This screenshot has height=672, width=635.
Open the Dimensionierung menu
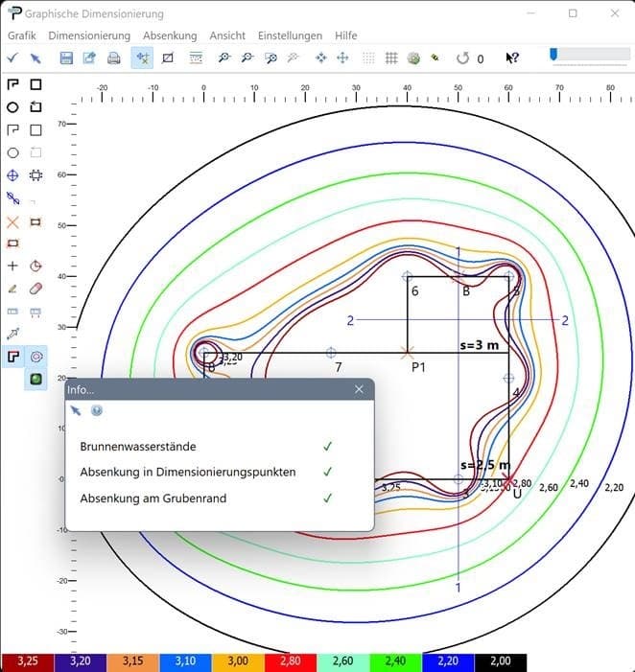89,35
